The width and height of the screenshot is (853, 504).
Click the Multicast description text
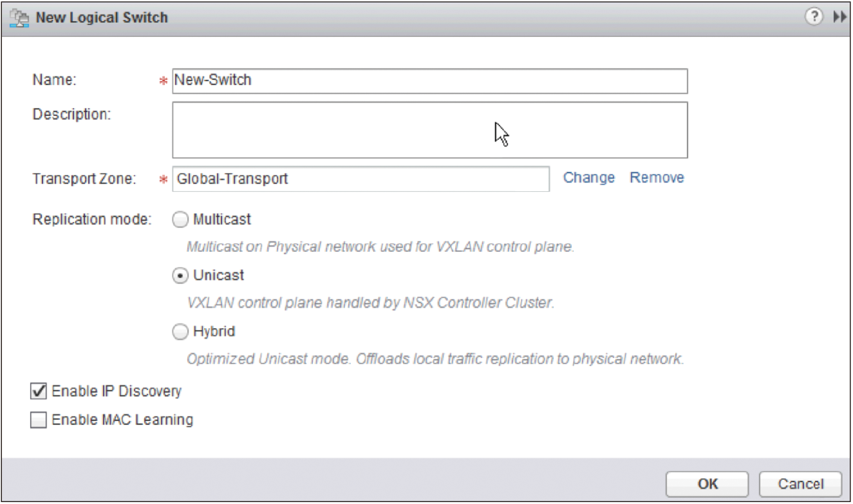click(380, 247)
